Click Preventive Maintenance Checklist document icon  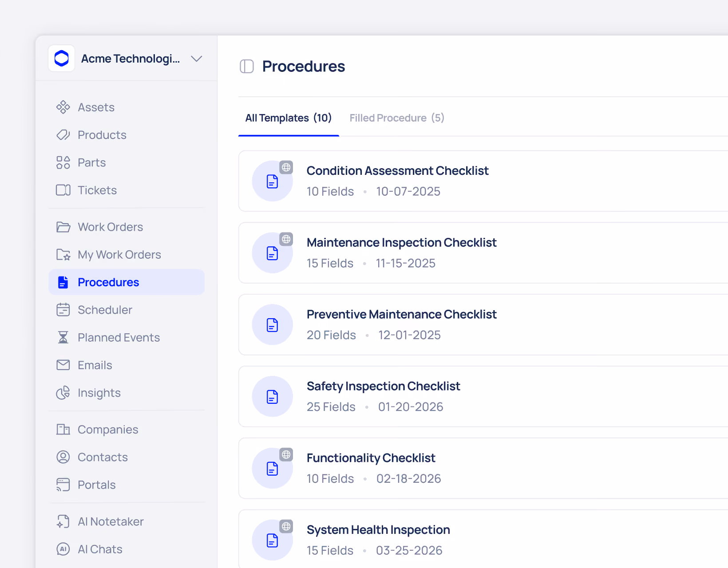[x=273, y=325]
